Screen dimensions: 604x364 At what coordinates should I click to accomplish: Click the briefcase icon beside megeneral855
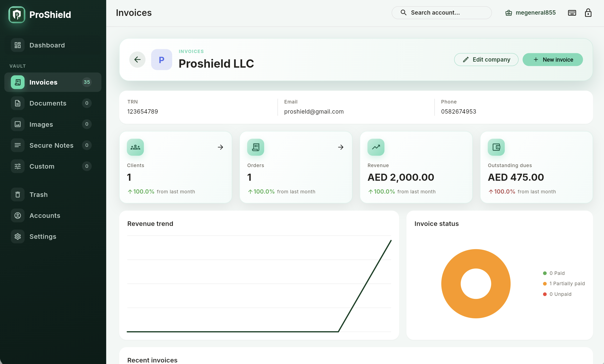coord(508,13)
